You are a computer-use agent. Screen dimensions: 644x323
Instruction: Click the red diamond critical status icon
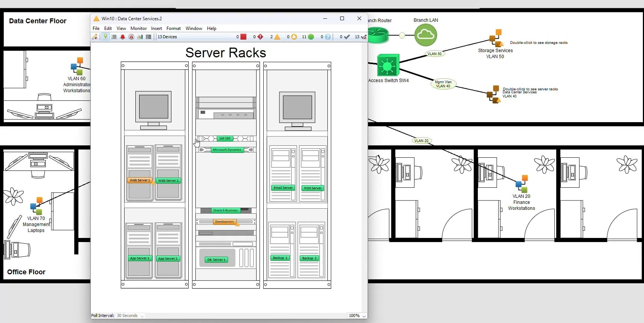[x=260, y=37]
